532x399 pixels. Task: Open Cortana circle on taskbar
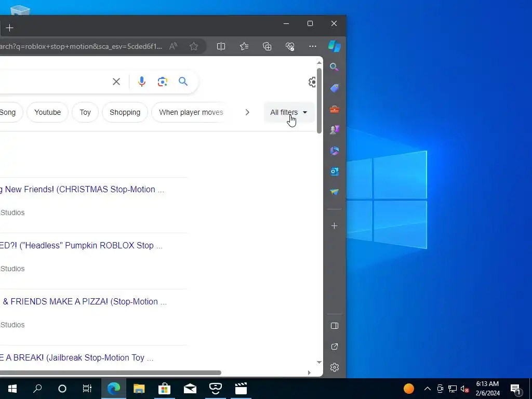pyautogui.click(x=62, y=389)
